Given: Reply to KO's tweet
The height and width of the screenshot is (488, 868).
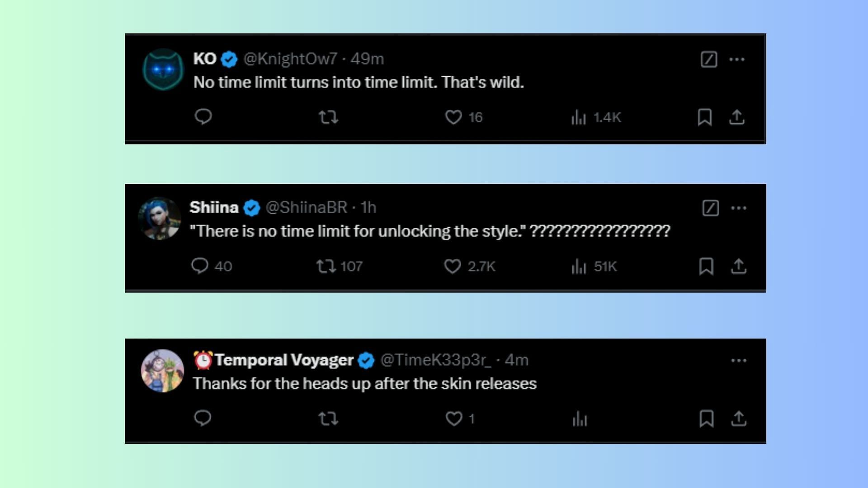Looking at the screenshot, I should pyautogui.click(x=203, y=117).
